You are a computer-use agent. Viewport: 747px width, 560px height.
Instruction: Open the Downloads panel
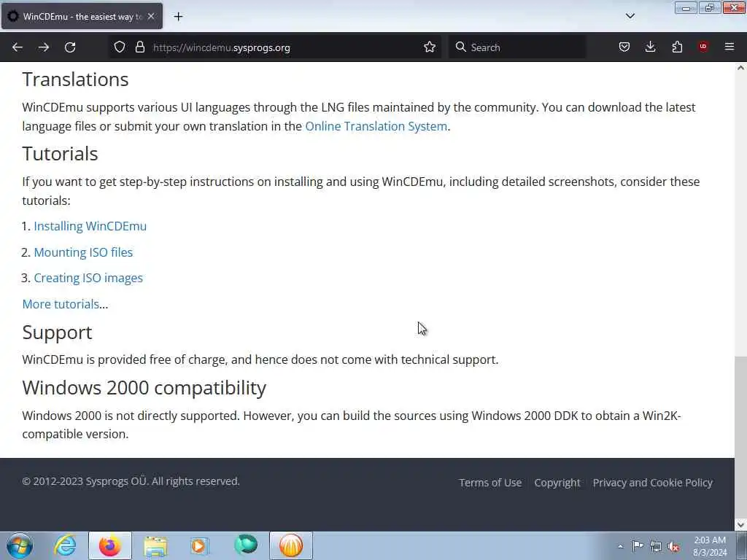650,47
